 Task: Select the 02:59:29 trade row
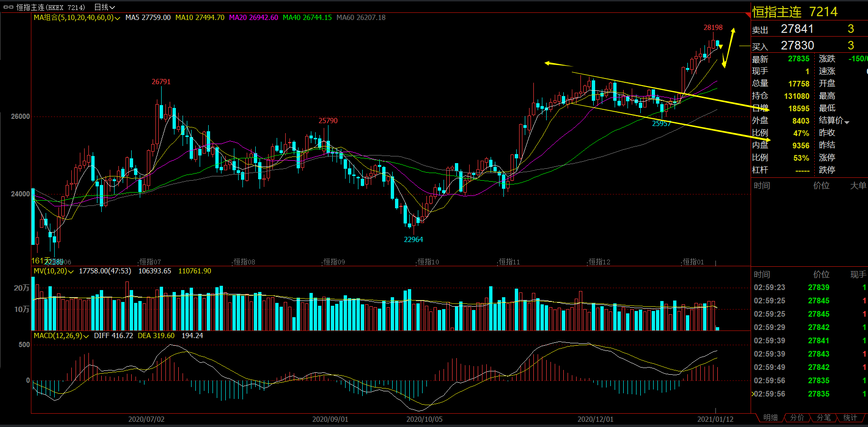pos(810,328)
